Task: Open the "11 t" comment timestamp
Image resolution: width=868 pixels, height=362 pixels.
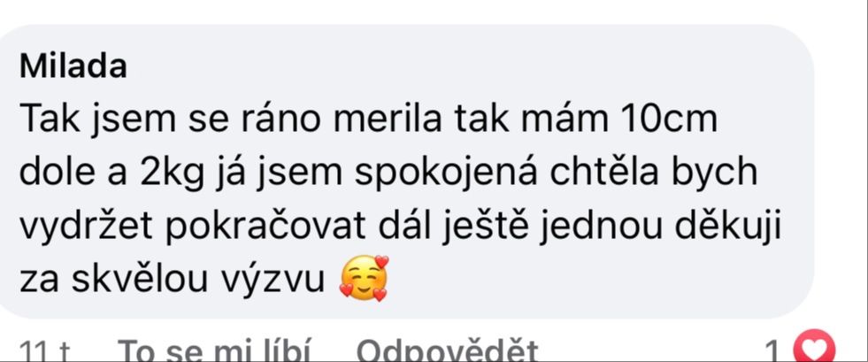Action: (x=45, y=350)
